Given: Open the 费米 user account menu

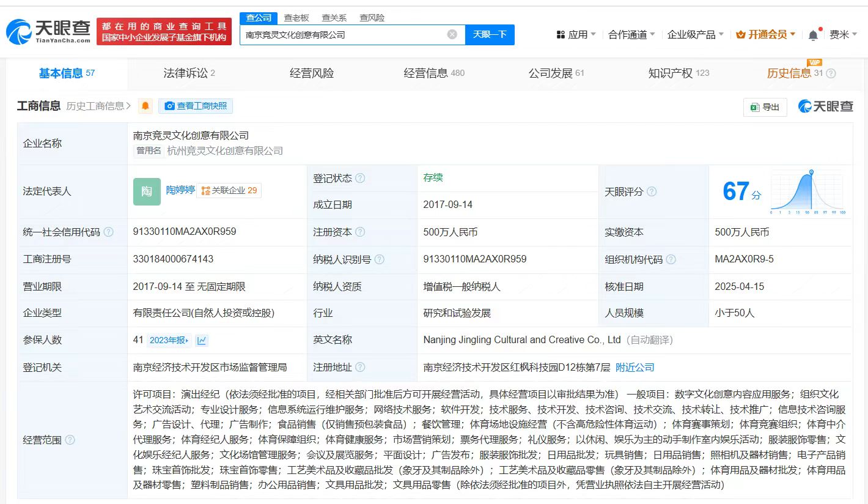Looking at the screenshot, I should coord(843,35).
